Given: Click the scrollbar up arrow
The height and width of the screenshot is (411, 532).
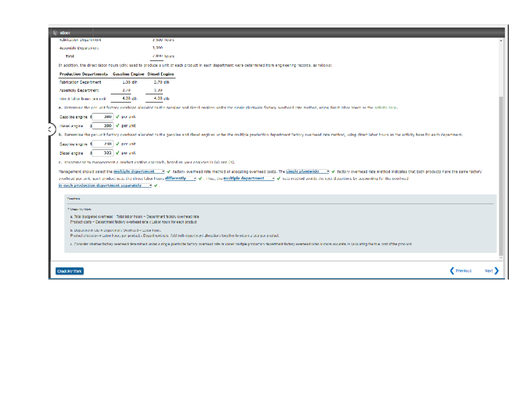Looking at the screenshot, I should [x=502, y=40].
